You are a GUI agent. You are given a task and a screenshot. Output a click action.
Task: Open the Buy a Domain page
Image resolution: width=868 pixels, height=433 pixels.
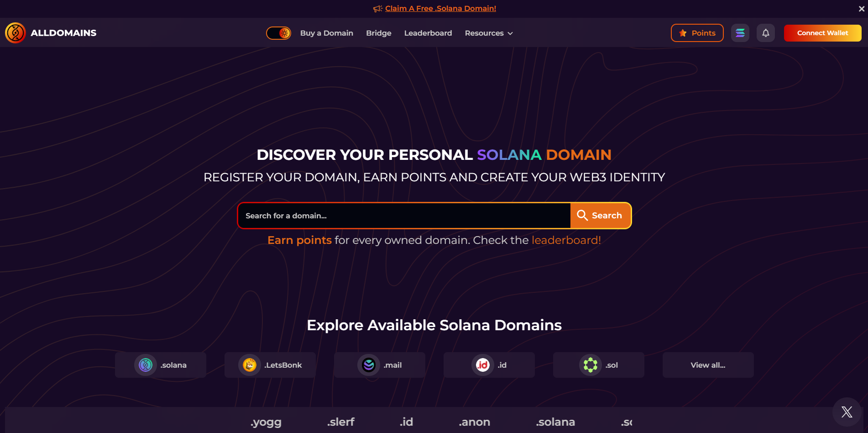pos(326,33)
